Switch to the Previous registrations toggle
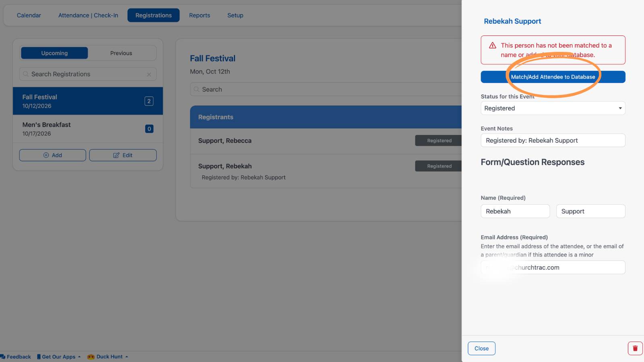The width and height of the screenshot is (644, 362). click(121, 53)
